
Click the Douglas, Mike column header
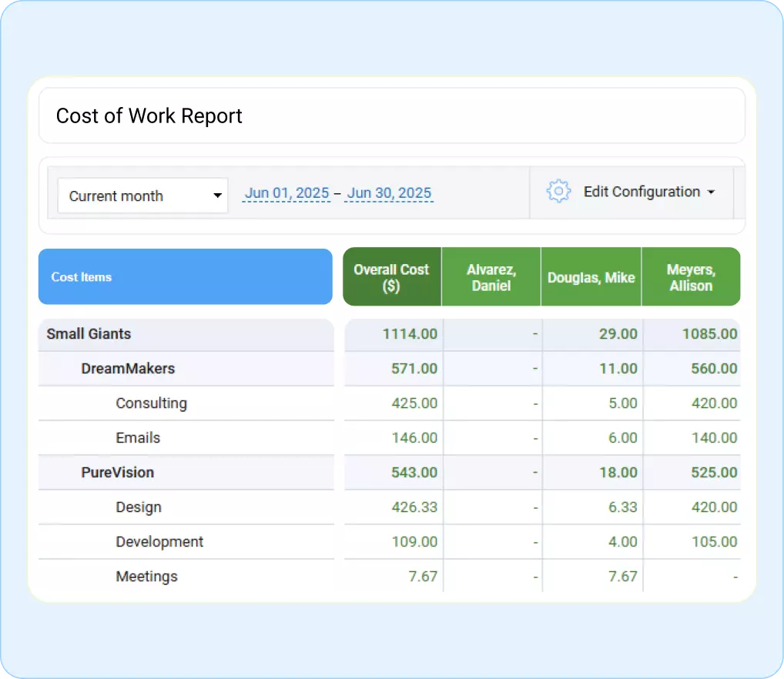coord(591,276)
